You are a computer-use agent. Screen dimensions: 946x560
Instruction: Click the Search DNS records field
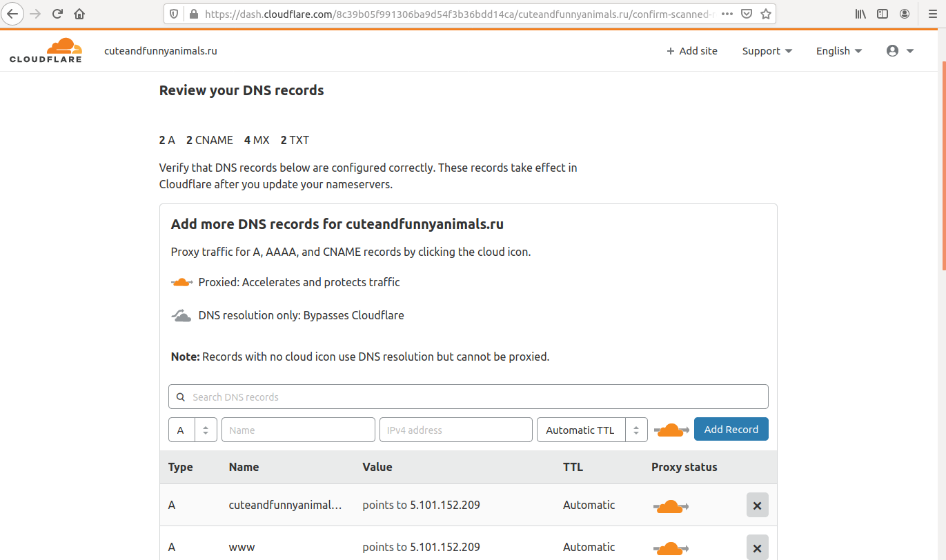(468, 397)
